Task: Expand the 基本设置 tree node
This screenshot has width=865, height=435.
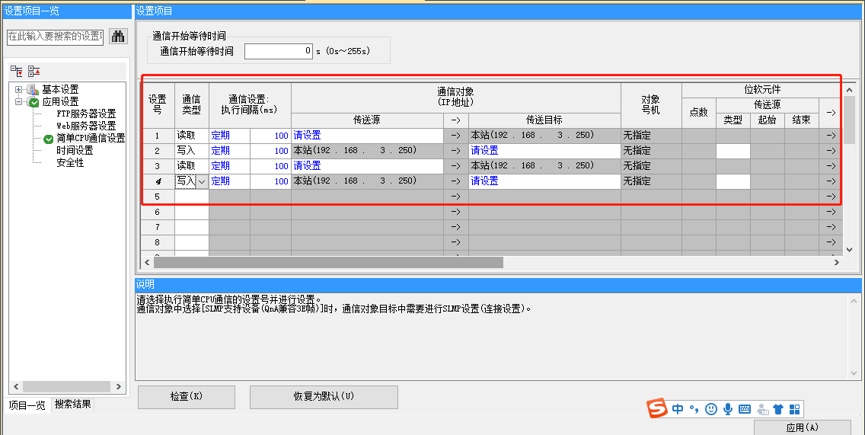Action: click(x=18, y=90)
